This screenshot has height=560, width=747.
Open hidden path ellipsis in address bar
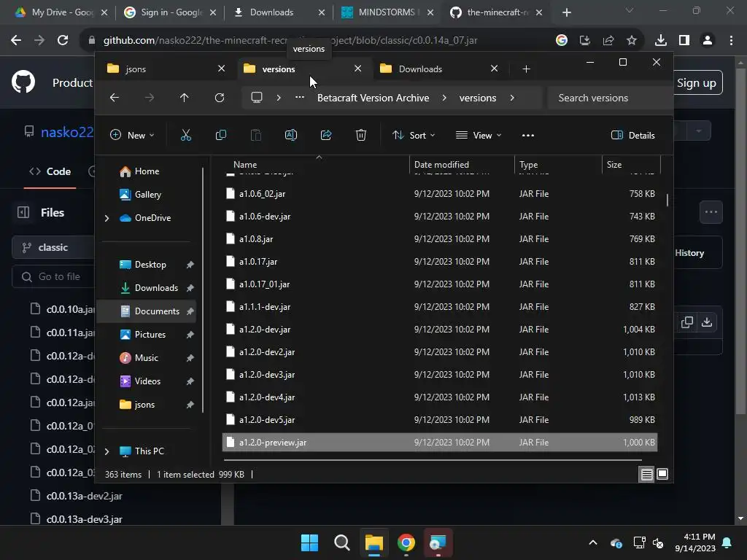click(x=300, y=98)
